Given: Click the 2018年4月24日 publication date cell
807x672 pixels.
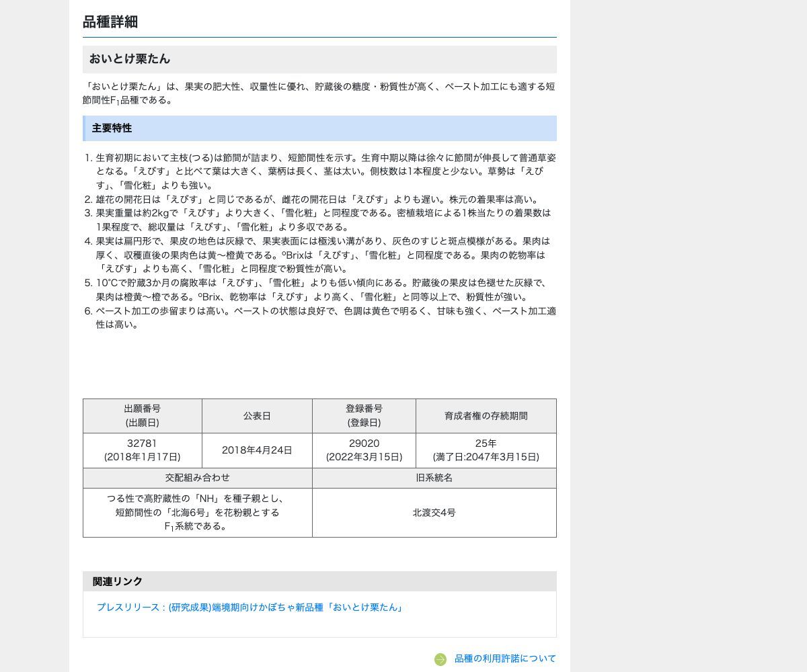Looking at the screenshot, I should click(257, 450).
